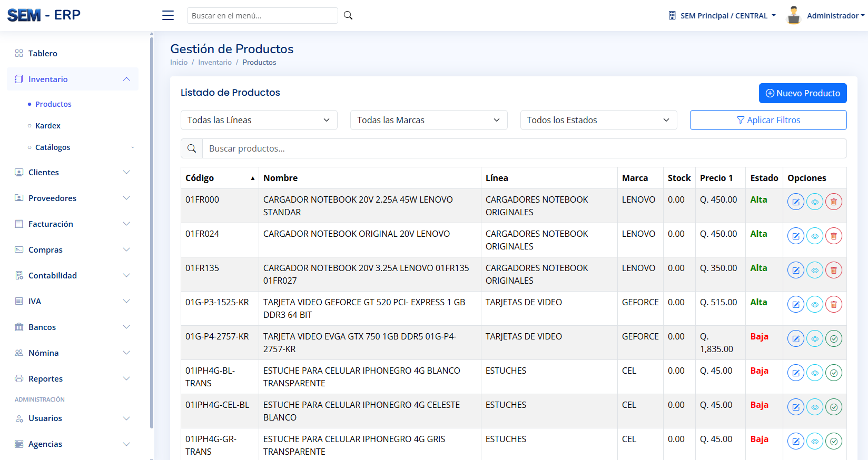Click the sidebar vertical scrollbar

tap(152, 232)
